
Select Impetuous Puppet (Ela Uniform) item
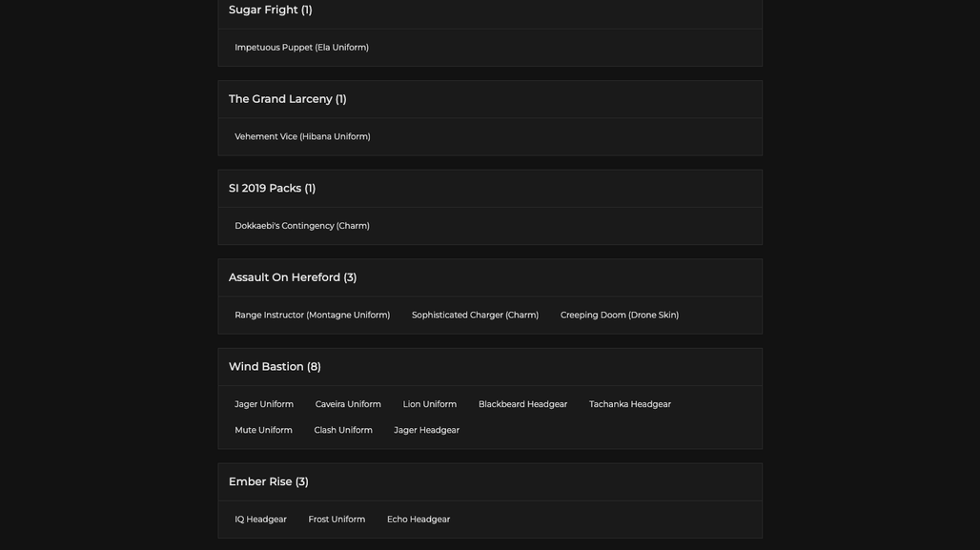pyautogui.click(x=301, y=48)
